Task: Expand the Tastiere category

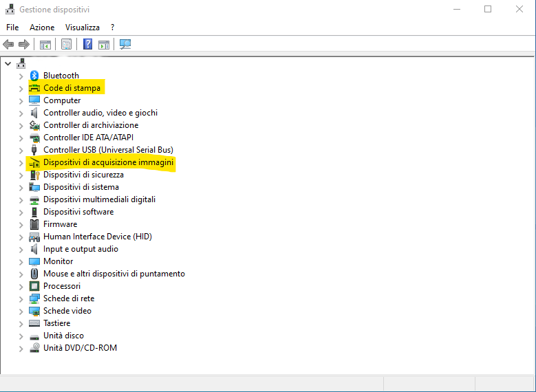Action: click(x=21, y=324)
